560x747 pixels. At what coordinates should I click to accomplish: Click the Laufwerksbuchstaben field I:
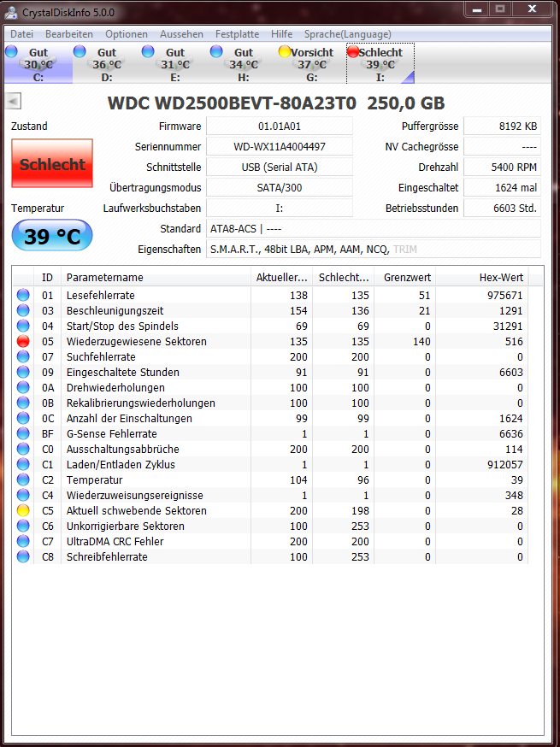coord(280,209)
